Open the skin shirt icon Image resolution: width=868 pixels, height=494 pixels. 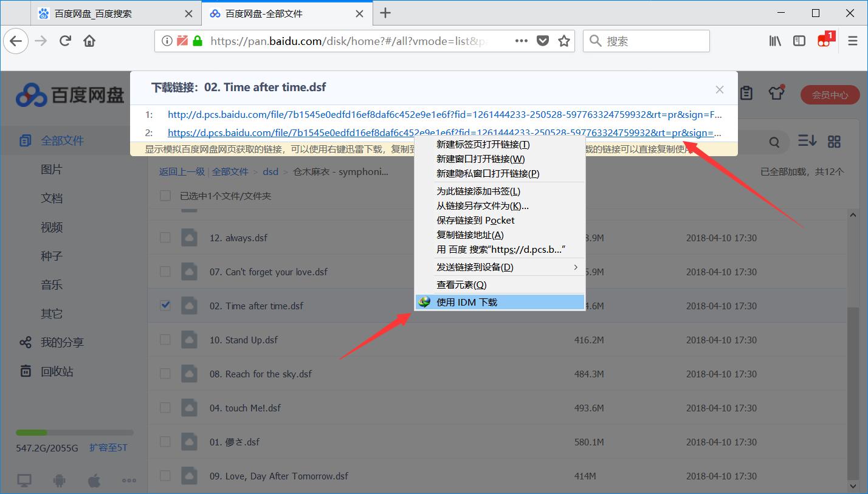coord(776,92)
